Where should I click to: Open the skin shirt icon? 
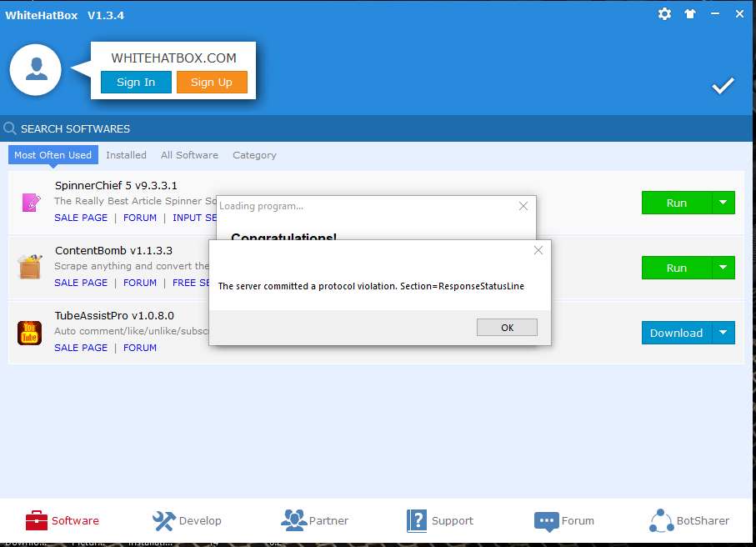pos(689,14)
